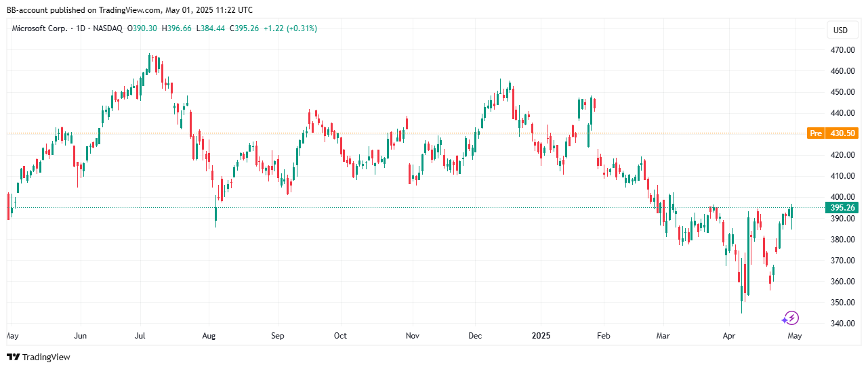Click the Jul label on time axis
This screenshot has height=369, width=868.
[x=140, y=336]
